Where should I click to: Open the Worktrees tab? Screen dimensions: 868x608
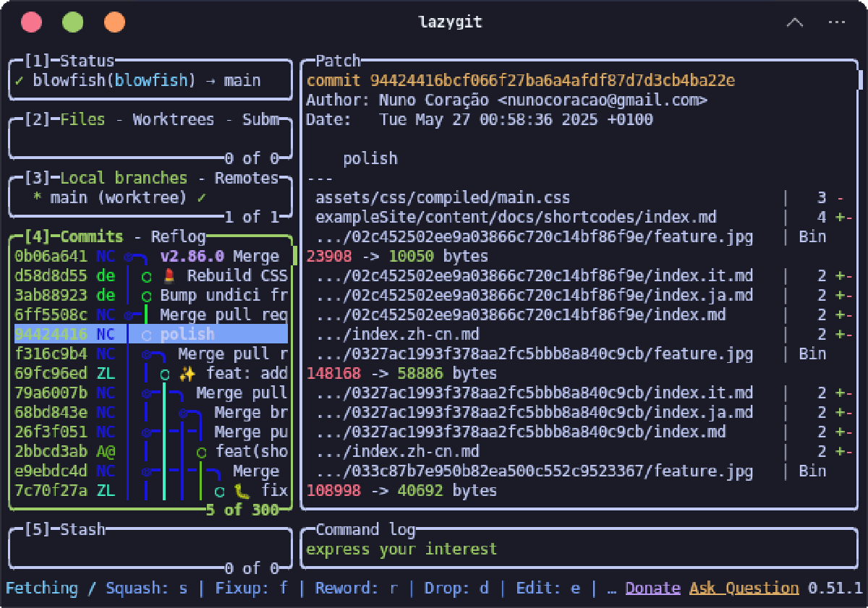click(x=174, y=120)
